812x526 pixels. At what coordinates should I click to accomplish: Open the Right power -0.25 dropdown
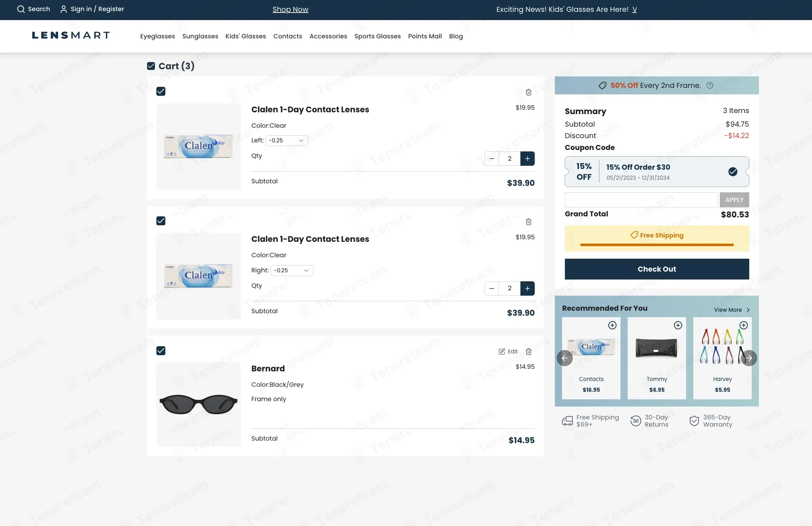[x=292, y=271]
